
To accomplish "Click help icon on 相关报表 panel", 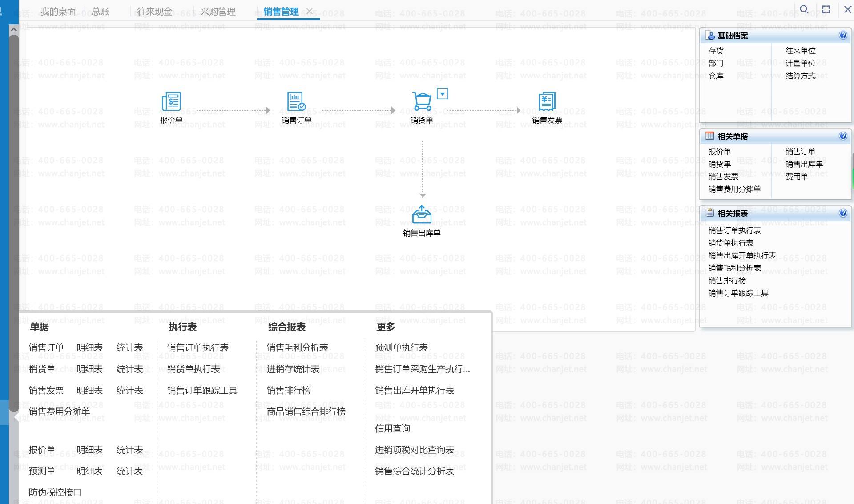I will (843, 214).
